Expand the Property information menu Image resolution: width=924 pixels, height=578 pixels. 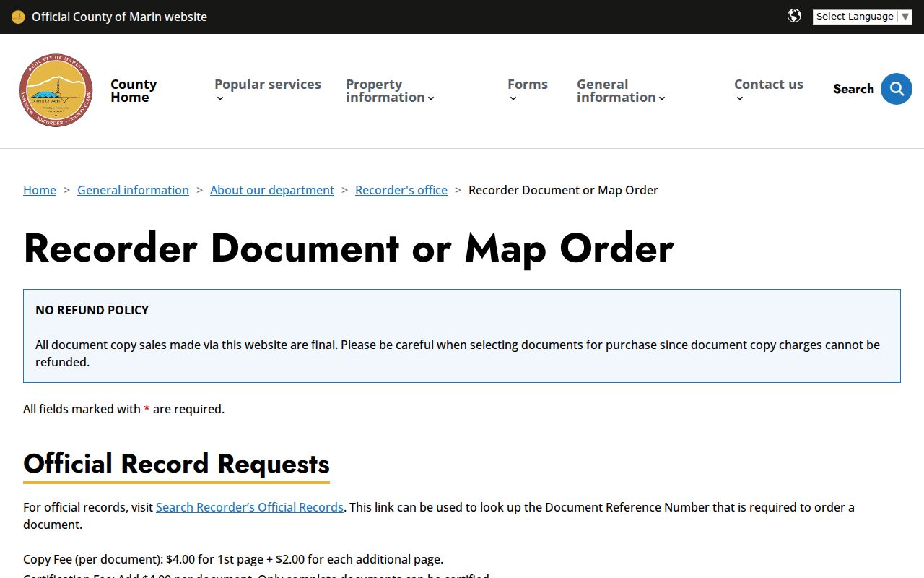pos(390,90)
